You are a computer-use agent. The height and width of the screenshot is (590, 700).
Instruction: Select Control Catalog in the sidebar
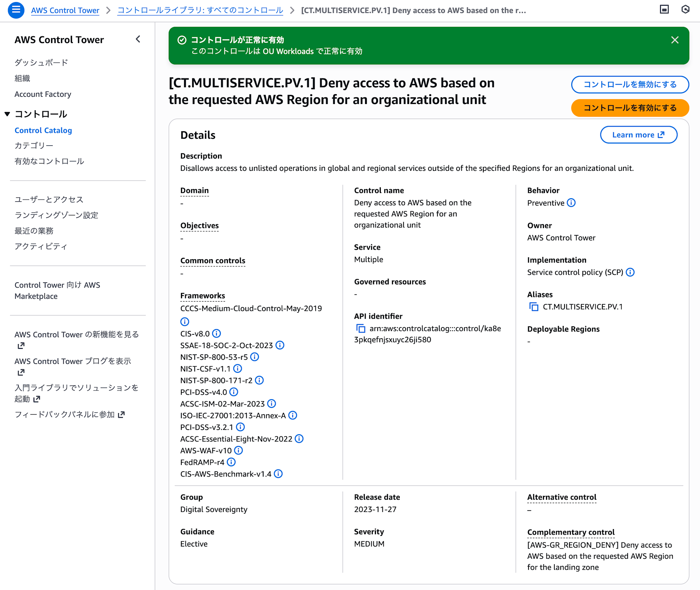click(x=43, y=130)
